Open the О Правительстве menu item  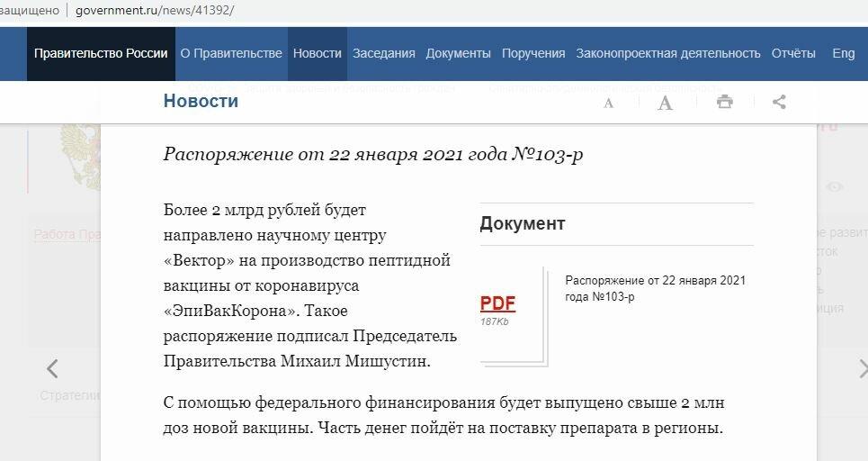pyautogui.click(x=231, y=54)
